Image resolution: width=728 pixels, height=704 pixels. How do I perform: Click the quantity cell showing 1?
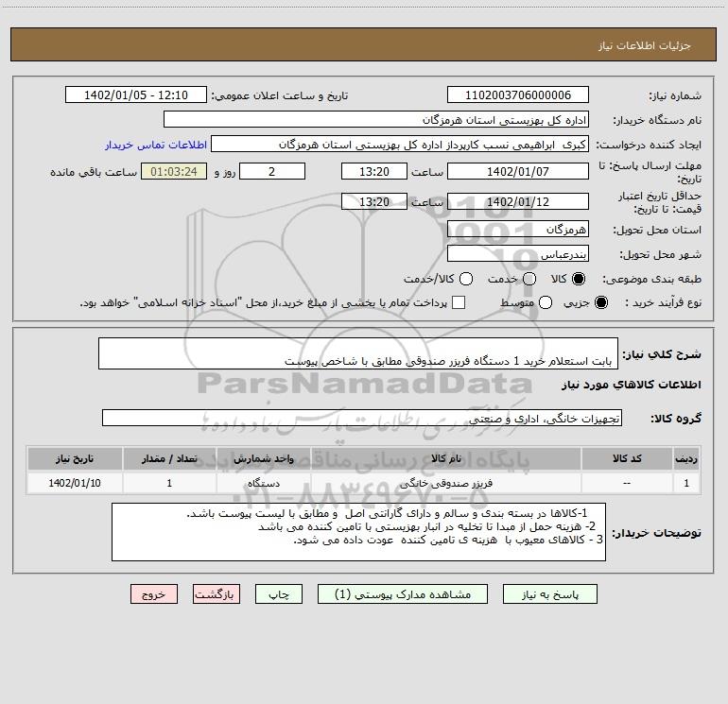[x=169, y=483]
